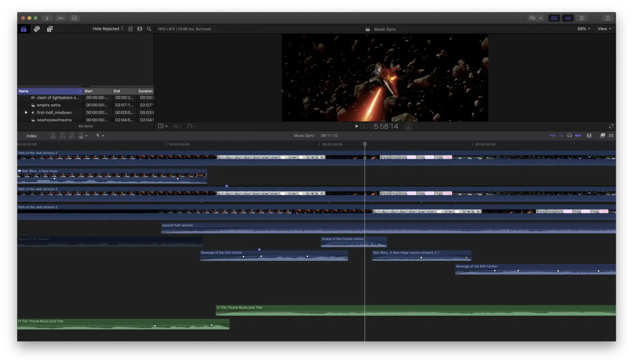
Task: Open the Keyword Editor key icon
Action: (x=61, y=18)
